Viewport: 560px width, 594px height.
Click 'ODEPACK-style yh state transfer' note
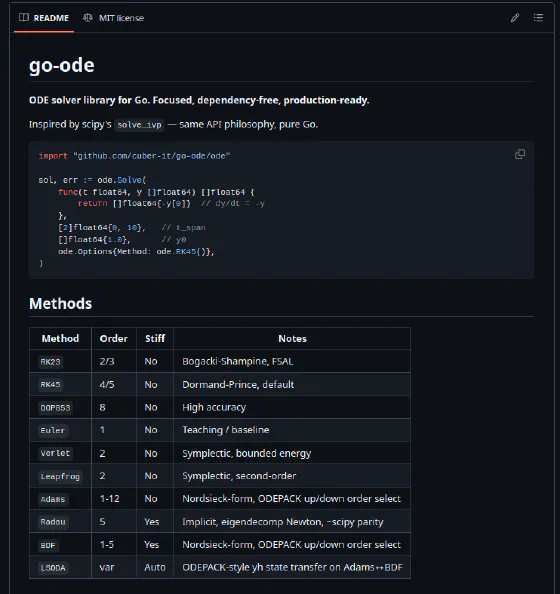click(293, 567)
